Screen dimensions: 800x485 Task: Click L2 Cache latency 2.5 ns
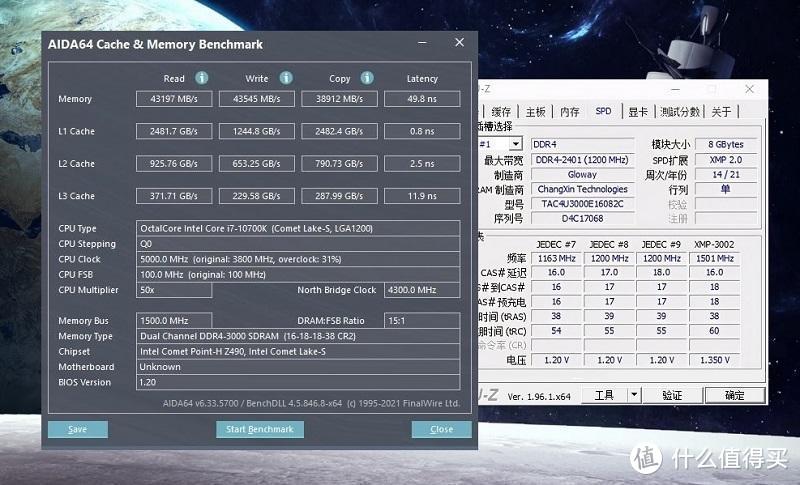[422, 164]
